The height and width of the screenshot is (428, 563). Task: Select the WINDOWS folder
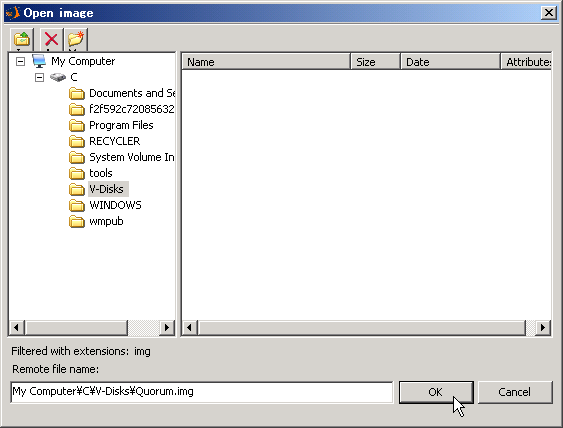(x=105, y=205)
